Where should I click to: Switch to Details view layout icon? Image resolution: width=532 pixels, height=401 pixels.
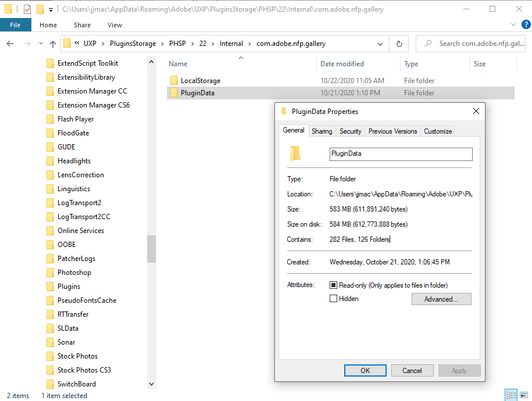[x=511, y=395]
